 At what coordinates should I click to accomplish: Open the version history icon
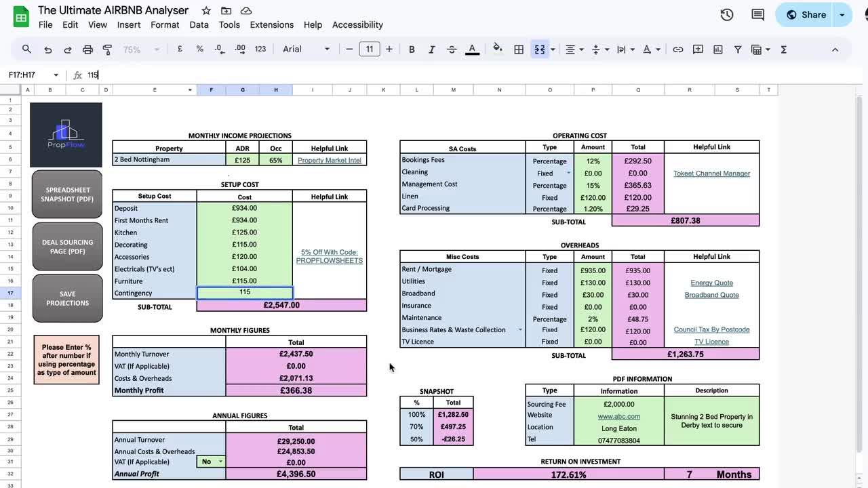(x=726, y=14)
